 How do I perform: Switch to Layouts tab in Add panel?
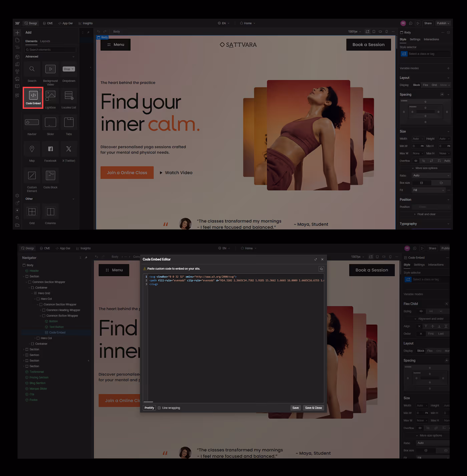coord(45,41)
